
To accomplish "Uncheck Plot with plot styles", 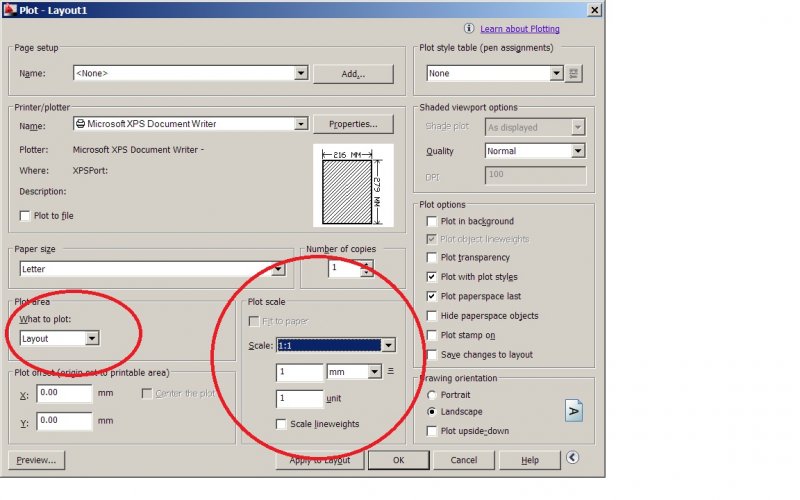I will pos(432,277).
